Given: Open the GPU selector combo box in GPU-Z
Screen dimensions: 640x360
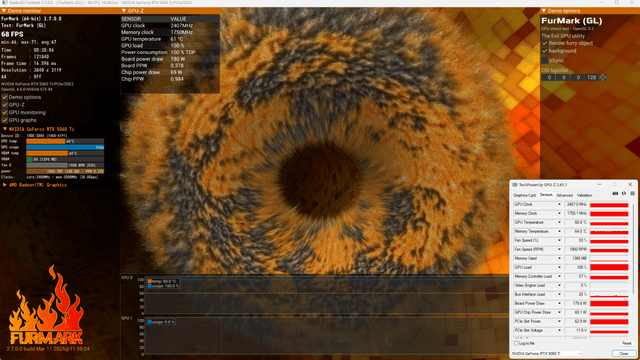Looking at the screenshot, I should pos(546,353).
